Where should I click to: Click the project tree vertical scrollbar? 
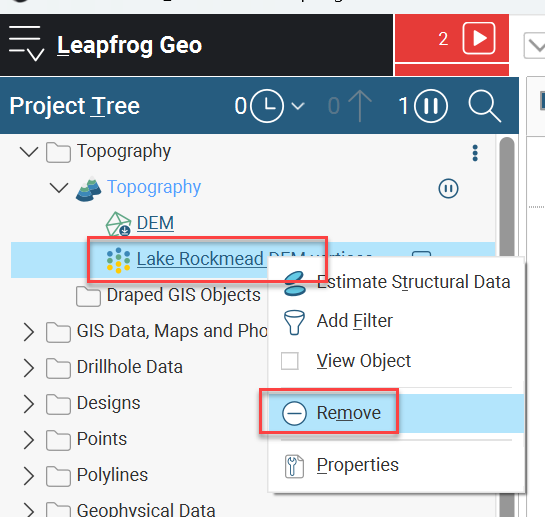[507, 326]
